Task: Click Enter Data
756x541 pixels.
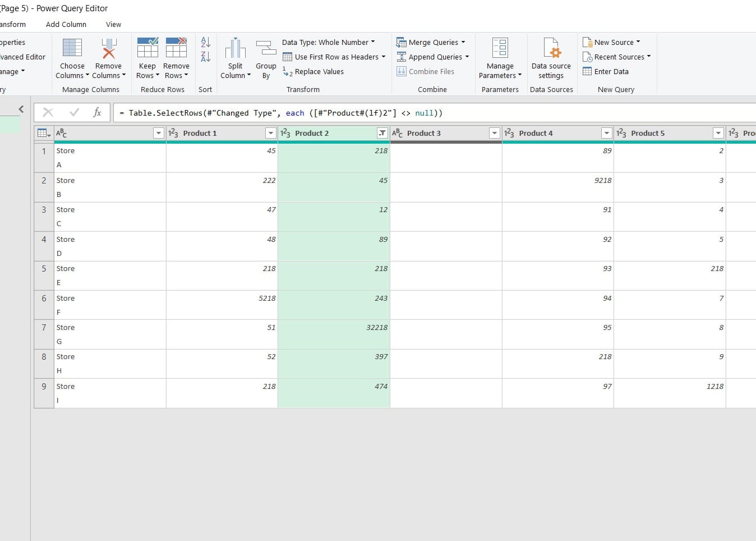Action: (x=606, y=71)
